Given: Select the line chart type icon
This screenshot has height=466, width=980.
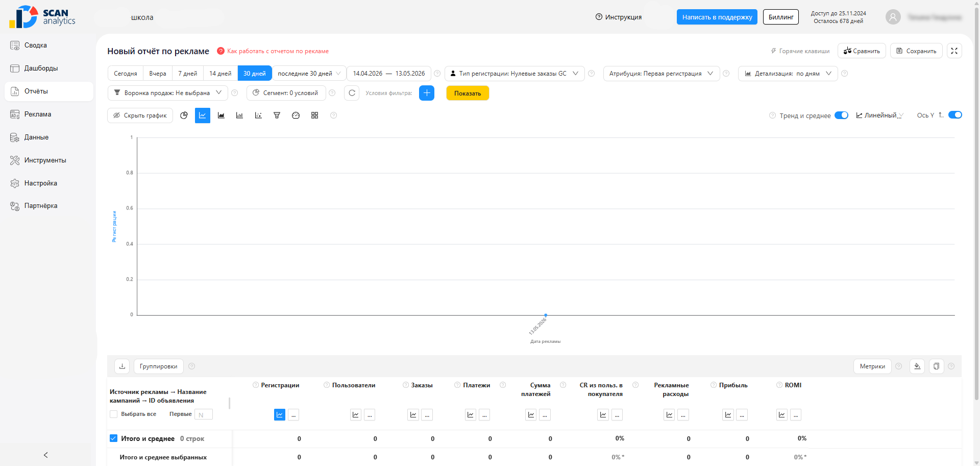Looking at the screenshot, I should [203, 115].
